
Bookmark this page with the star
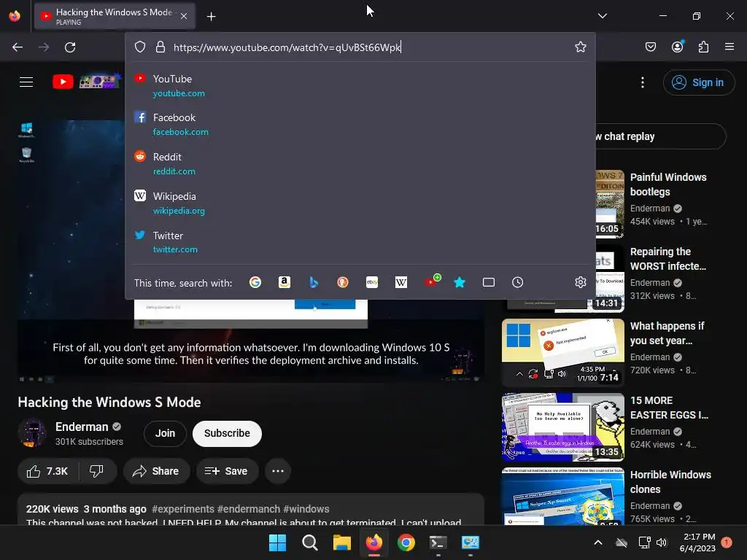tap(580, 47)
